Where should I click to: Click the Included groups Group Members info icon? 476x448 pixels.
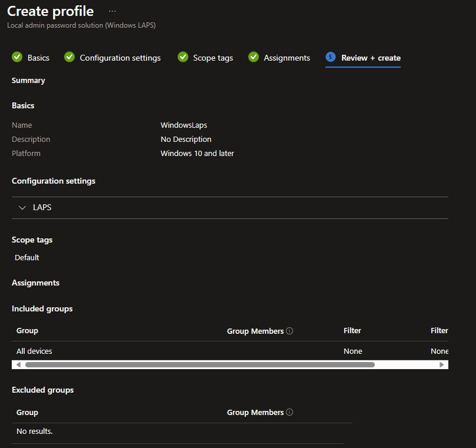(289, 331)
